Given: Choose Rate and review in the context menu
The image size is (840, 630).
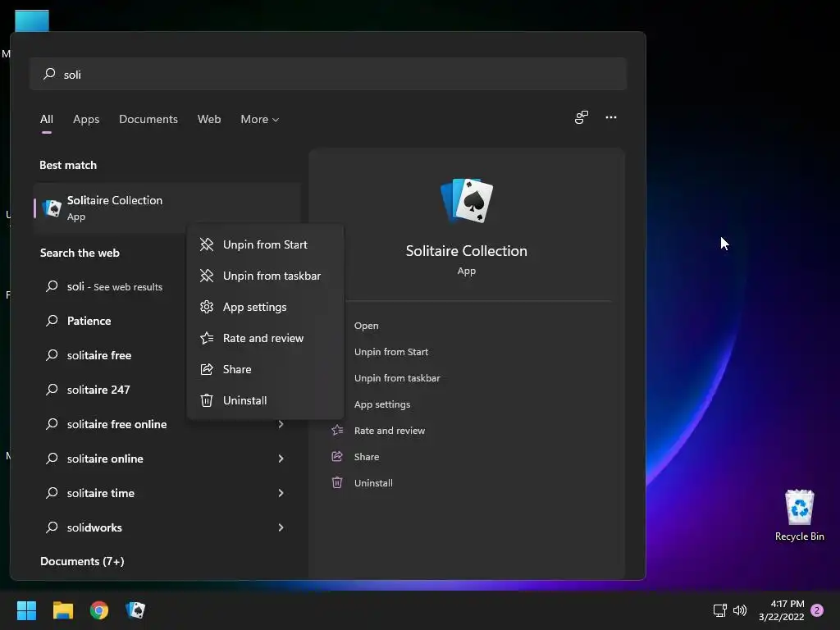Looking at the screenshot, I should 265,338.
